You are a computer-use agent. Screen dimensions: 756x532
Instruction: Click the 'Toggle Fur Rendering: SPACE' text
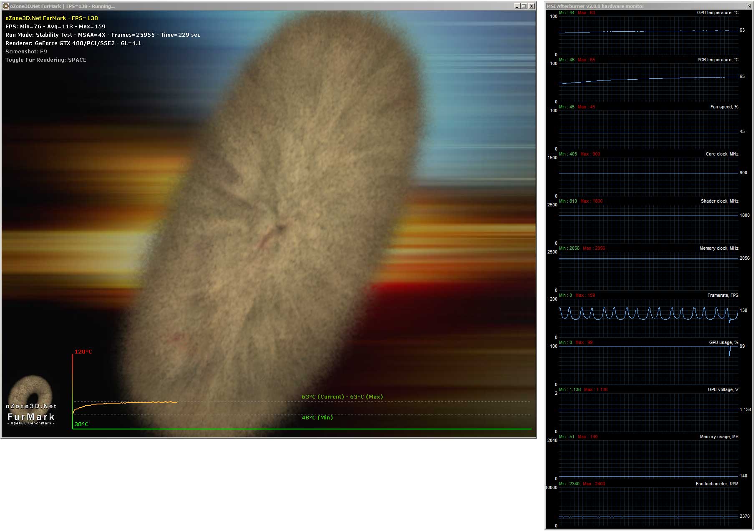(46, 60)
